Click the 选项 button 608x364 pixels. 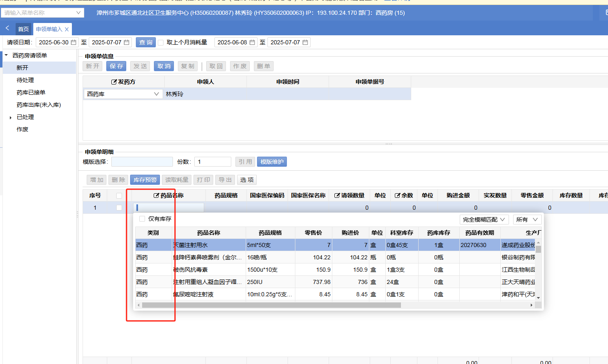(247, 180)
